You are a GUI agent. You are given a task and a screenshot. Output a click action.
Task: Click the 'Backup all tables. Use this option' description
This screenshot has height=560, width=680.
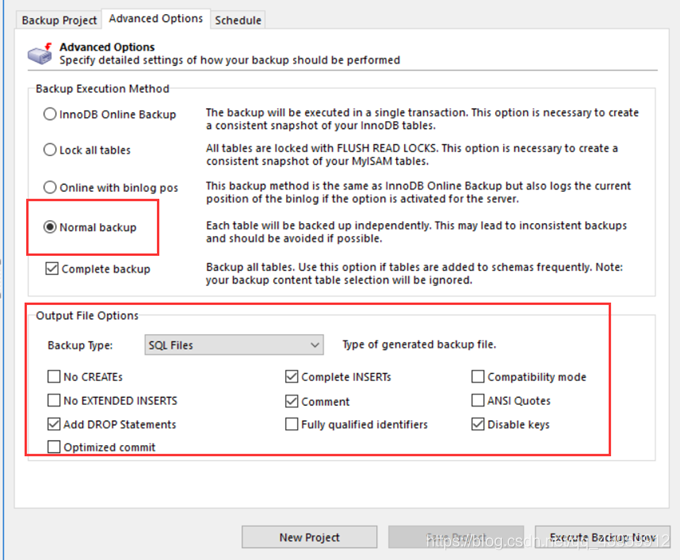(414, 274)
